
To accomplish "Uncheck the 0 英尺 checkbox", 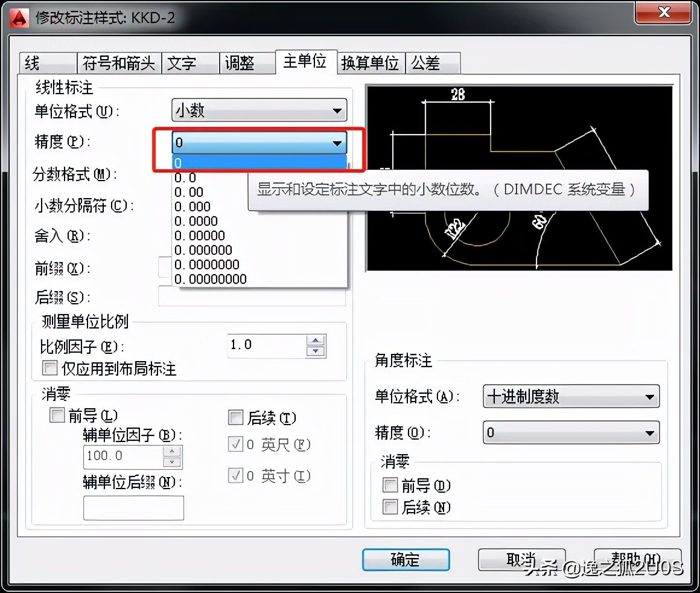I will (x=235, y=445).
